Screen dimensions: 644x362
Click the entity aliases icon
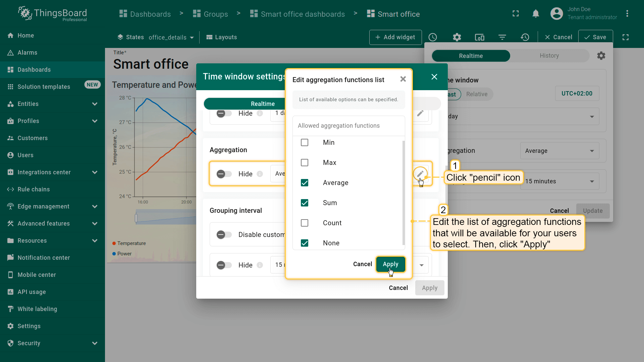tap(479, 37)
